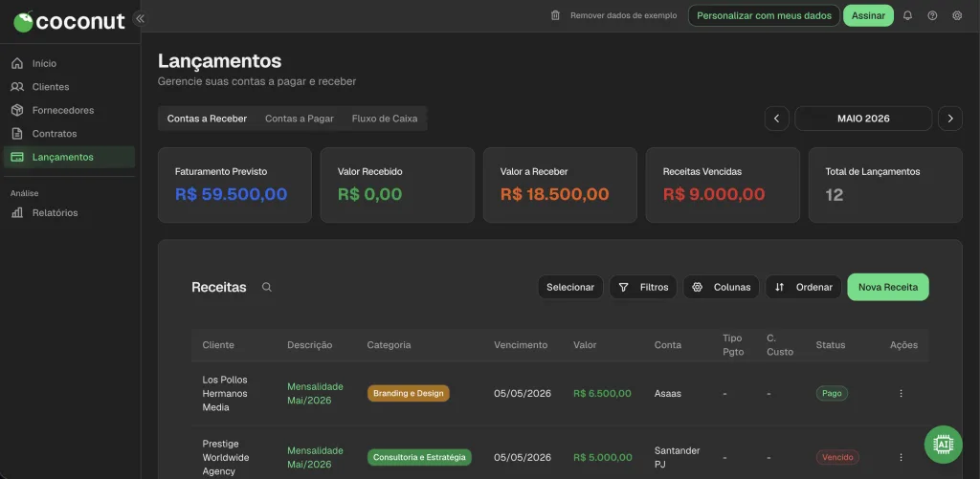This screenshot has width=980, height=479.
Task: Collapse the sidebar with the double-chevron icon
Action: click(x=140, y=19)
